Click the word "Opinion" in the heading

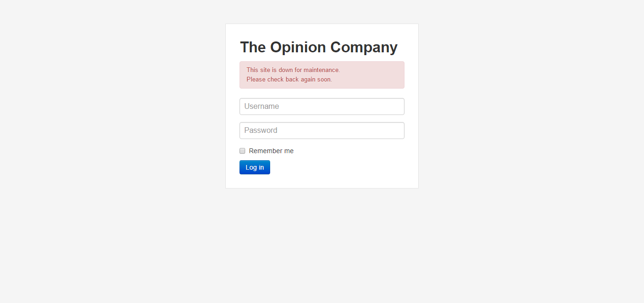click(298, 47)
